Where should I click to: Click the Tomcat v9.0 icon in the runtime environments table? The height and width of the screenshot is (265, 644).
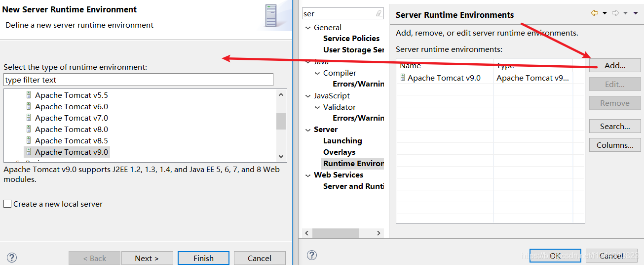pos(403,78)
